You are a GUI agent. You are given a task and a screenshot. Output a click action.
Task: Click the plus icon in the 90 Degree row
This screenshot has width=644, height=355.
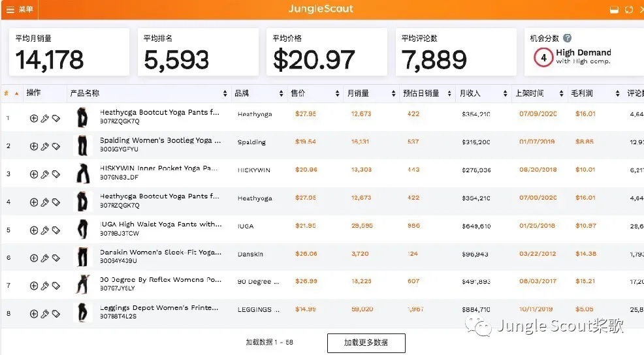coord(34,286)
